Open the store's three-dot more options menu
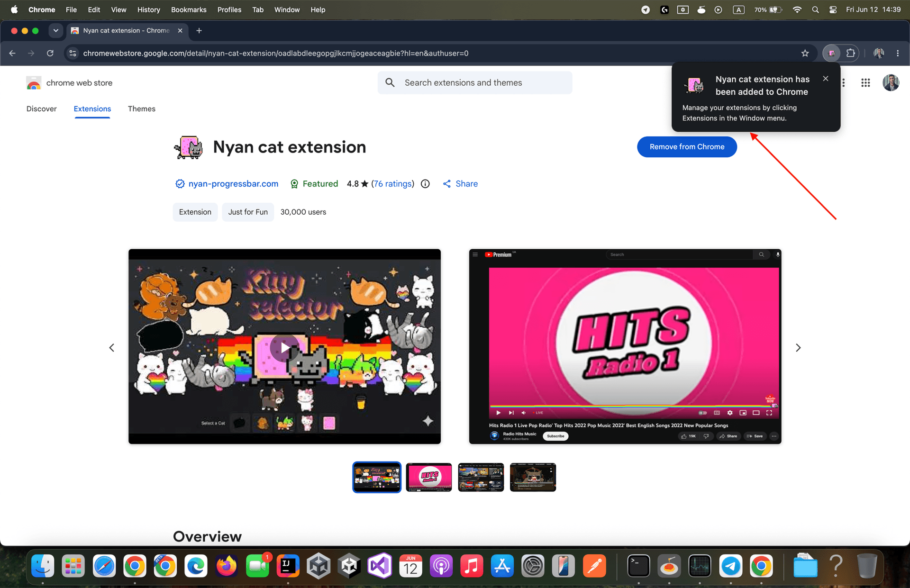Image resolution: width=910 pixels, height=588 pixels. [844, 83]
